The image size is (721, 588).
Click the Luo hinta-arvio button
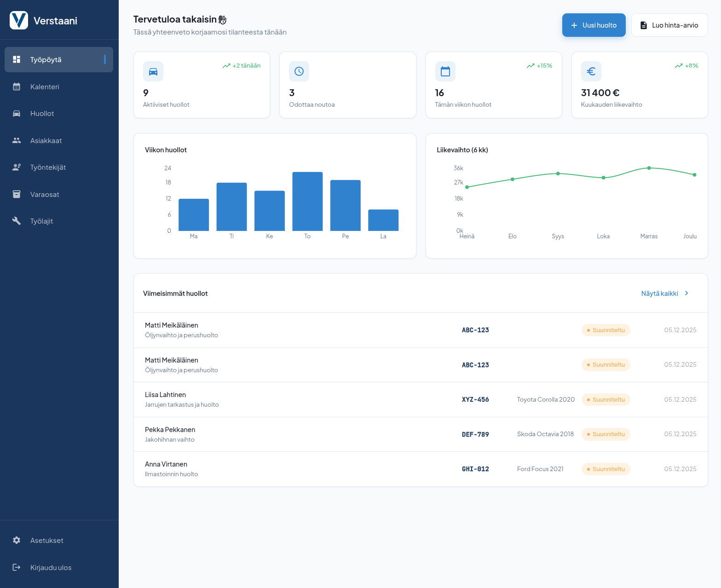point(669,25)
